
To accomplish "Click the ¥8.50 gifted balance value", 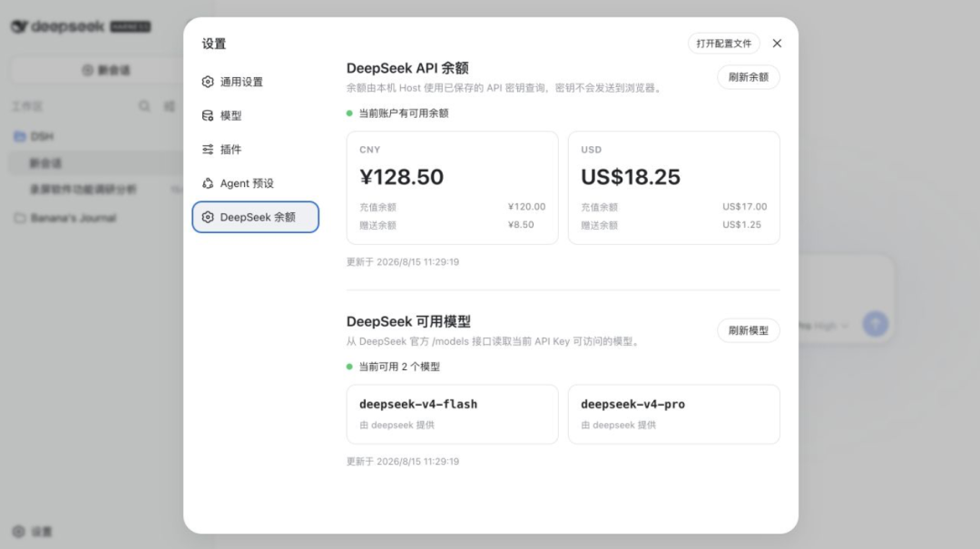I will tap(521, 224).
